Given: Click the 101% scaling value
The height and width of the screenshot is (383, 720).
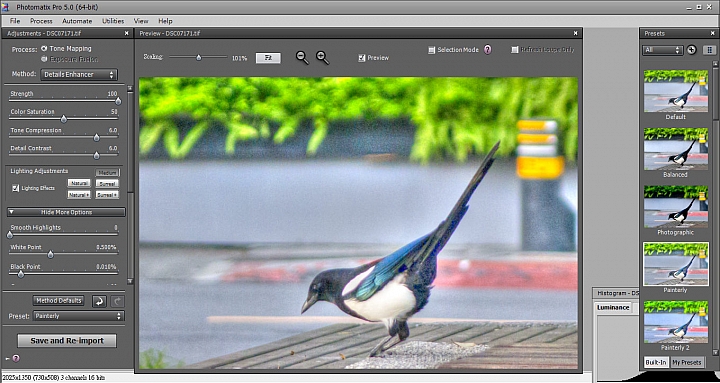Looking at the screenshot, I should [x=239, y=58].
